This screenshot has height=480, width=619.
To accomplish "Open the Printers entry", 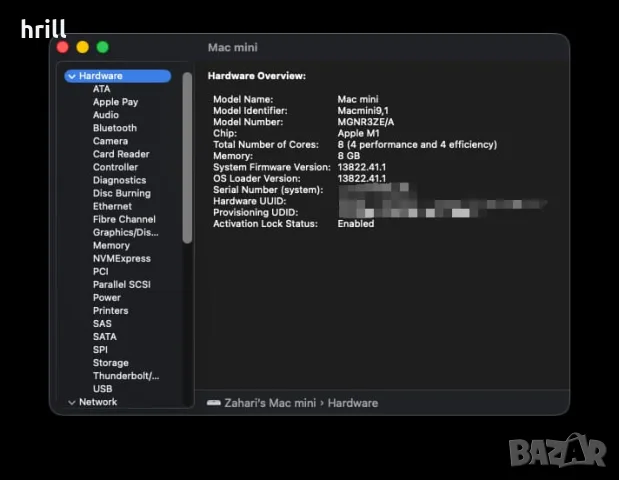I will coord(111,311).
